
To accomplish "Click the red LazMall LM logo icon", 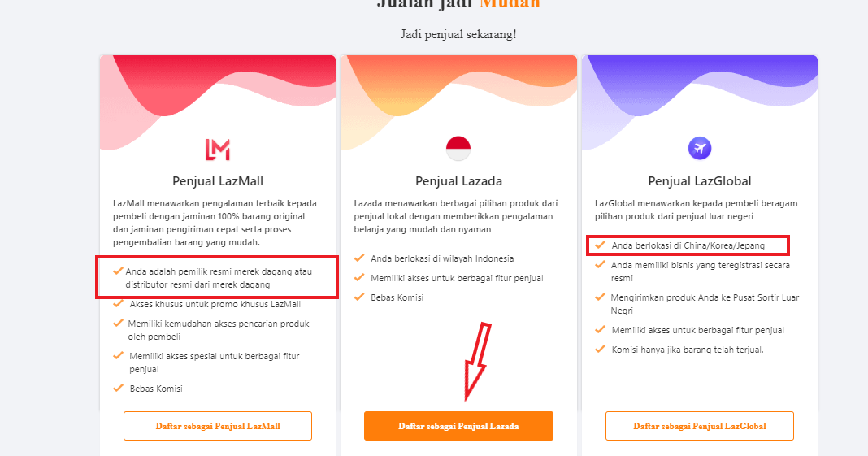I will 218,150.
